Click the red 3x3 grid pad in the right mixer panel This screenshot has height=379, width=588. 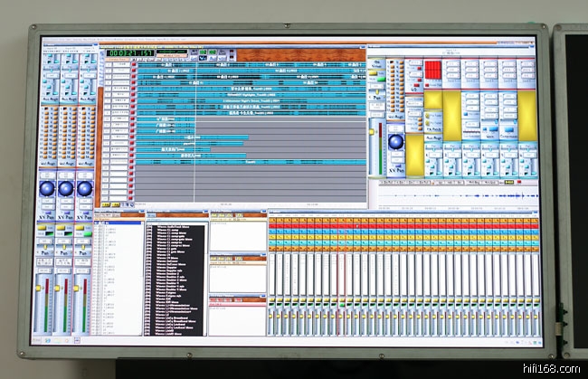[x=432, y=70]
